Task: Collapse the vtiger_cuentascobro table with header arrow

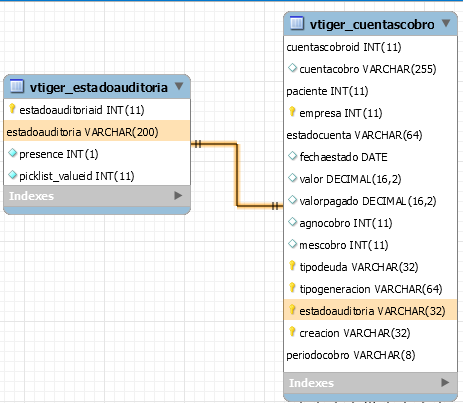Action: [x=446, y=23]
